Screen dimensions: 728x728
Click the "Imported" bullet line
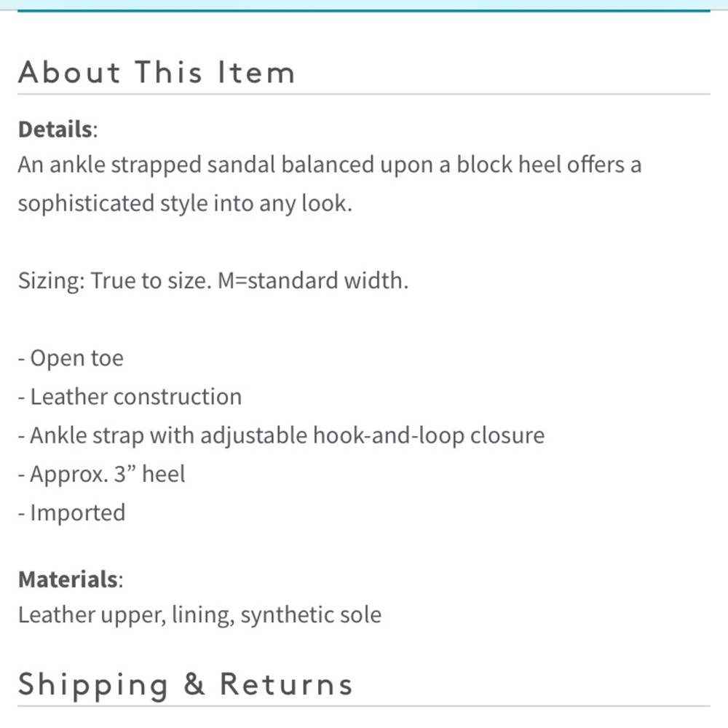(x=71, y=513)
